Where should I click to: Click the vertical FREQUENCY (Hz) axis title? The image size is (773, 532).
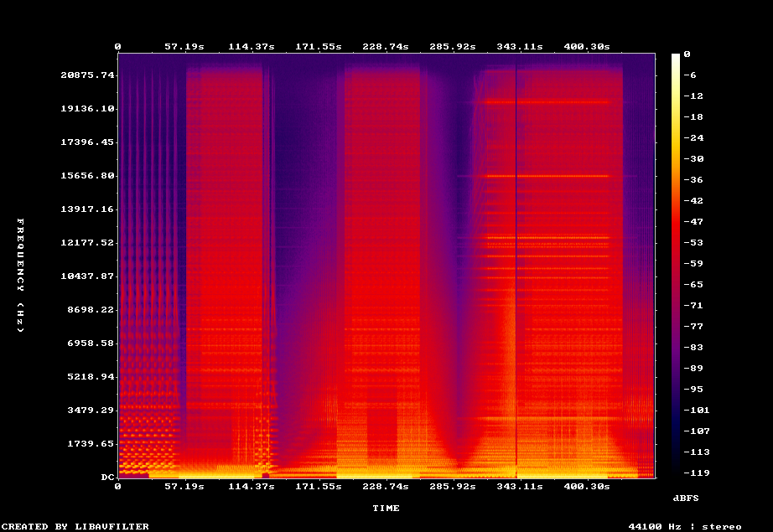pos(20,275)
